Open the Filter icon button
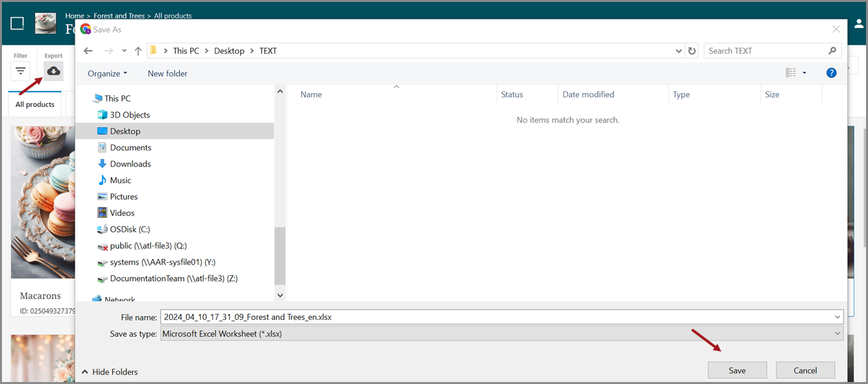 21,71
